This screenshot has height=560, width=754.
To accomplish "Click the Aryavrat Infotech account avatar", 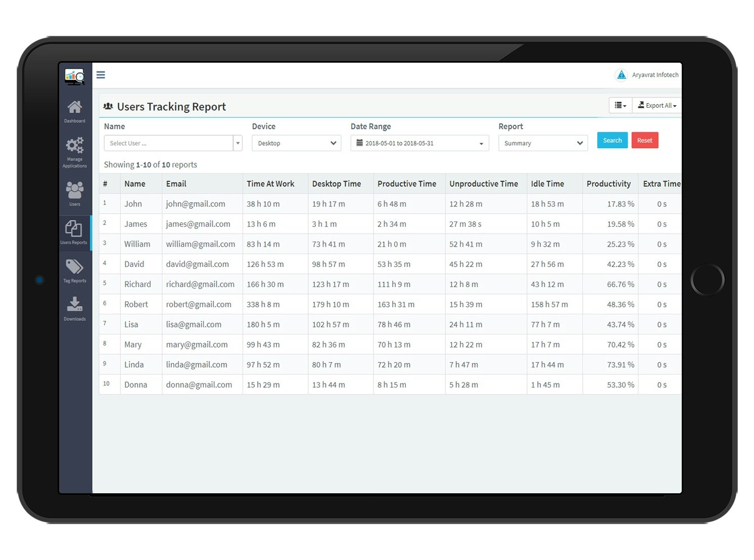I will coord(621,74).
